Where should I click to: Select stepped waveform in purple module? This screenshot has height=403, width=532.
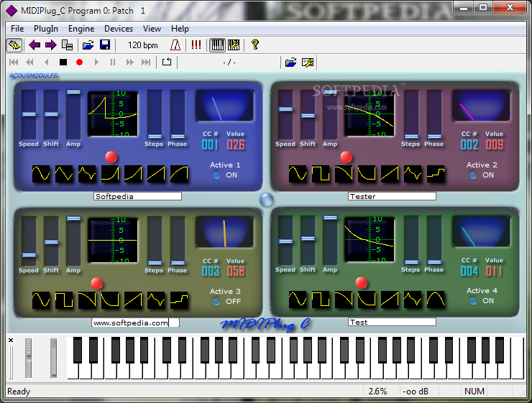tap(436, 174)
